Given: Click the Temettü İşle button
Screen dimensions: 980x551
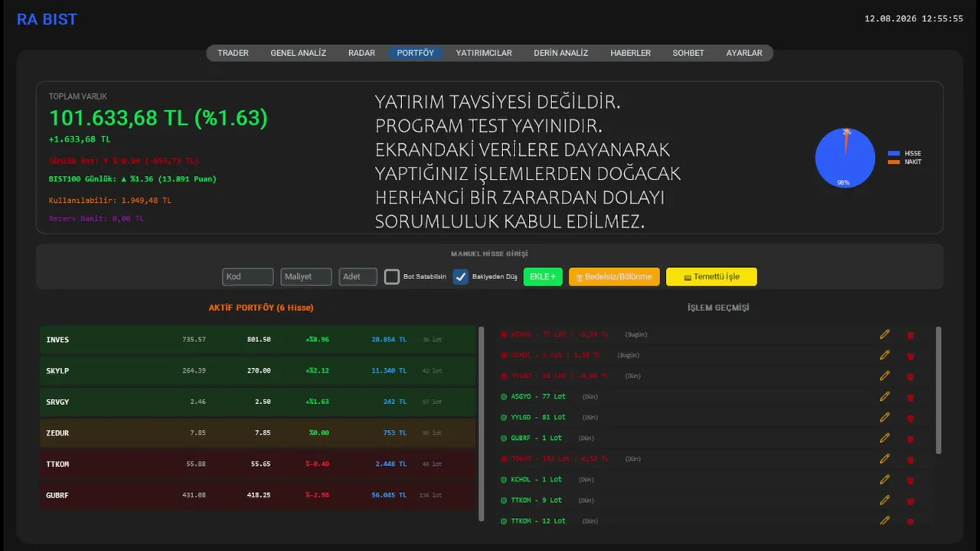Looking at the screenshot, I should click(x=711, y=276).
